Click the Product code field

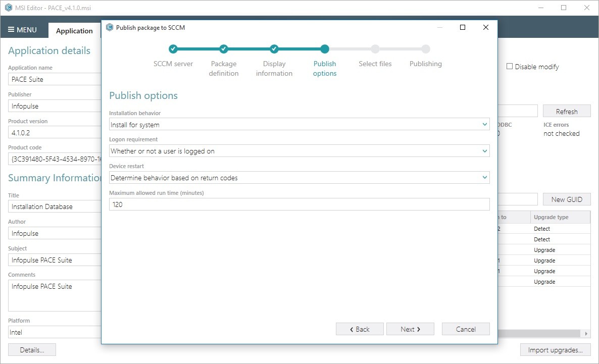click(55, 159)
